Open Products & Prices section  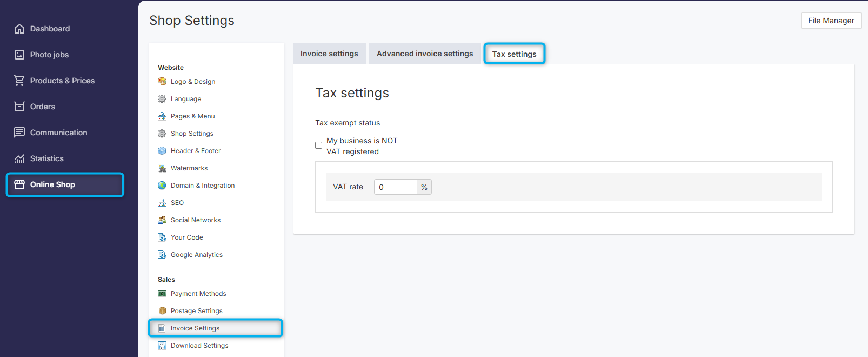coord(62,81)
